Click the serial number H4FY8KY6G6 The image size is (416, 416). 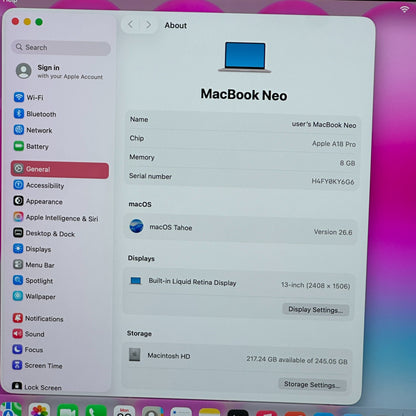click(x=333, y=181)
